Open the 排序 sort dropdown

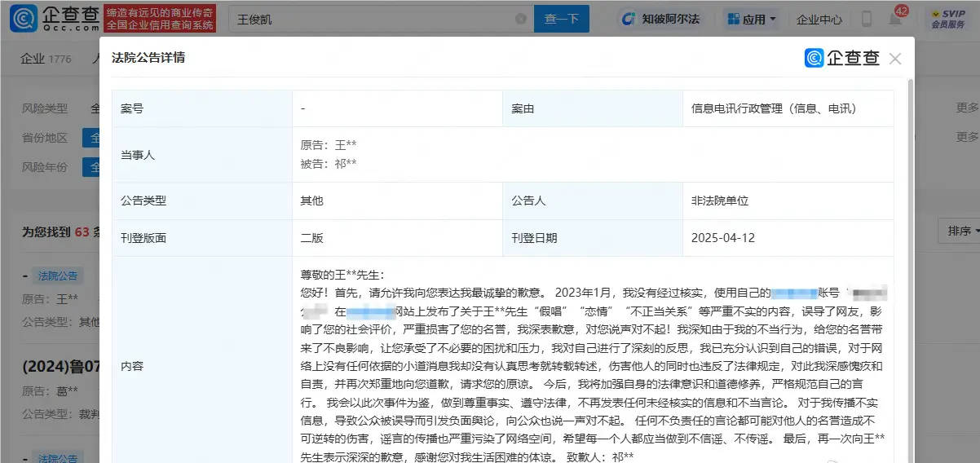point(959,231)
